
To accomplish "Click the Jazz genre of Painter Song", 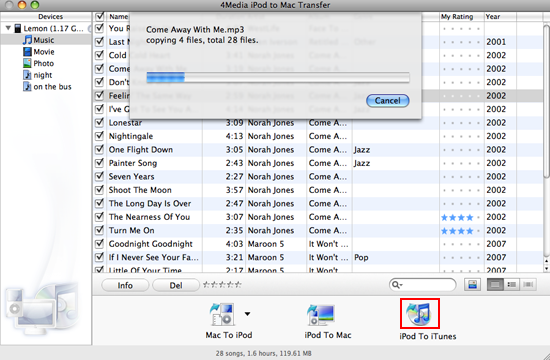I will click(362, 163).
